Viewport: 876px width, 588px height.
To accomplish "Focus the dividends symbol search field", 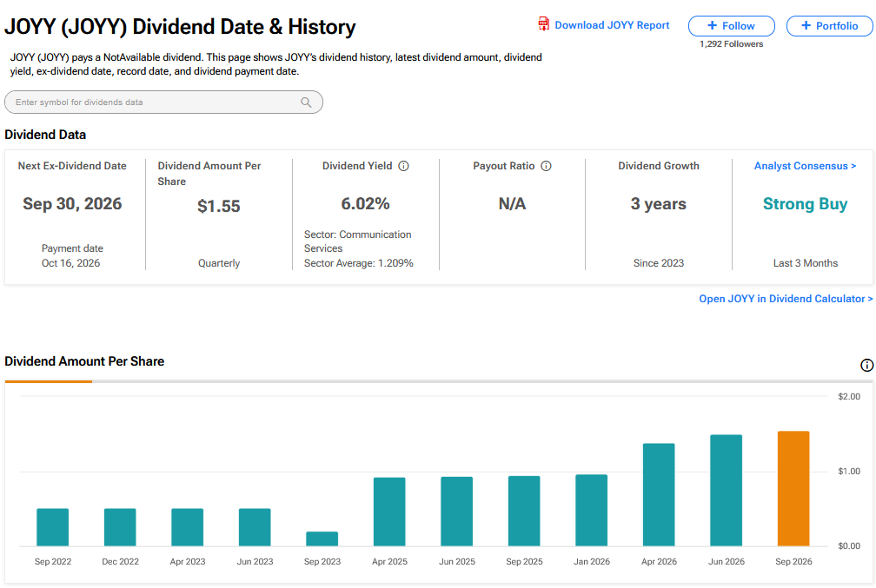I will (x=163, y=102).
